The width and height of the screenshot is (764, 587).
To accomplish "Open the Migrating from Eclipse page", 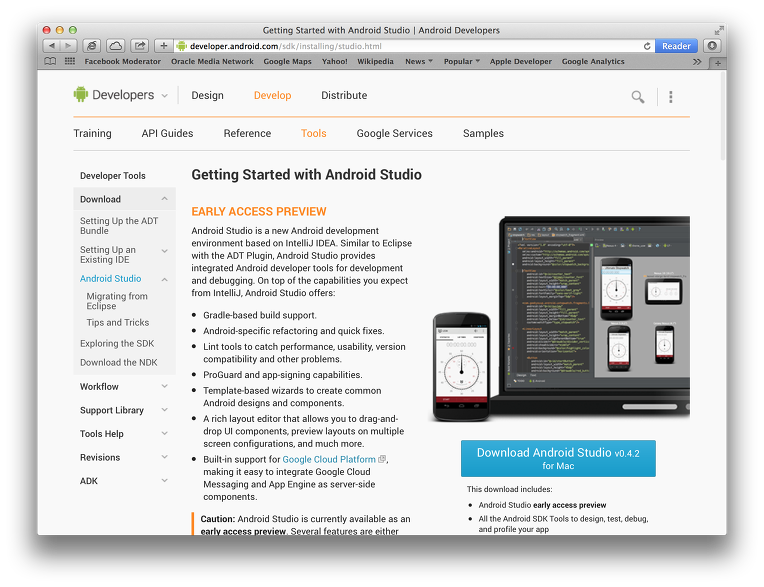I will click(x=117, y=301).
